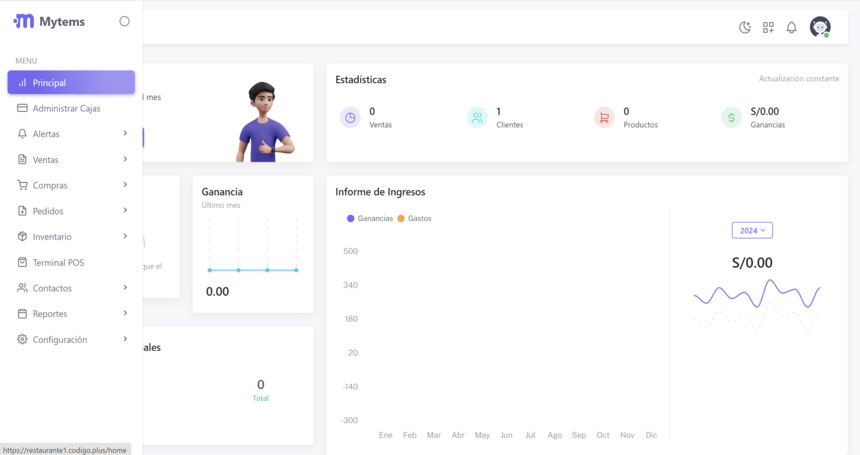This screenshot has width=860, height=455.
Task: Open the 2024 year dropdown
Action: (x=752, y=230)
